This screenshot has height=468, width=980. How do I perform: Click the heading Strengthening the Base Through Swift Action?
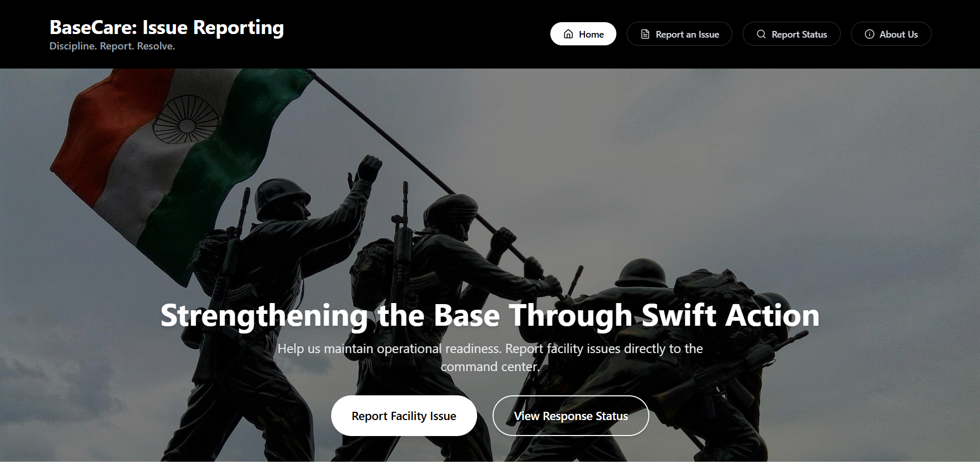(490, 315)
